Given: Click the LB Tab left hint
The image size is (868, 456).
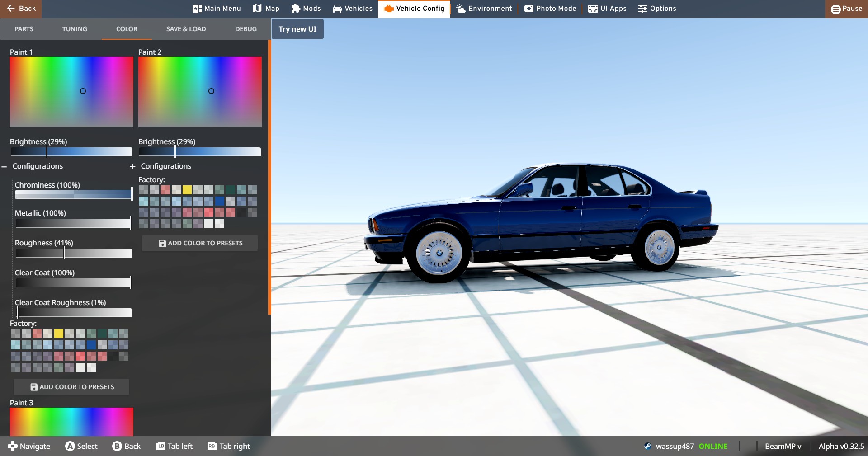Looking at the screenshot, I should point(174,446).
